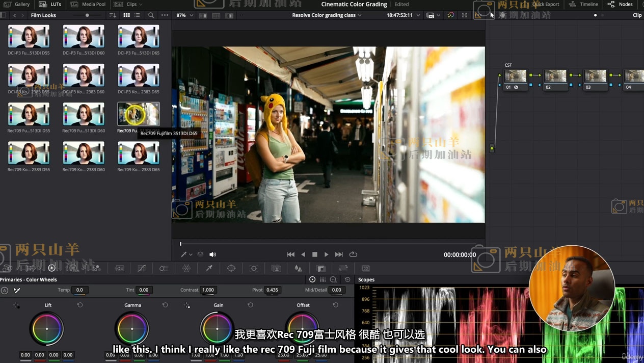Open the Curves palette icon
The width and height of the screenshot is (644, 363).
coord(142,268)
